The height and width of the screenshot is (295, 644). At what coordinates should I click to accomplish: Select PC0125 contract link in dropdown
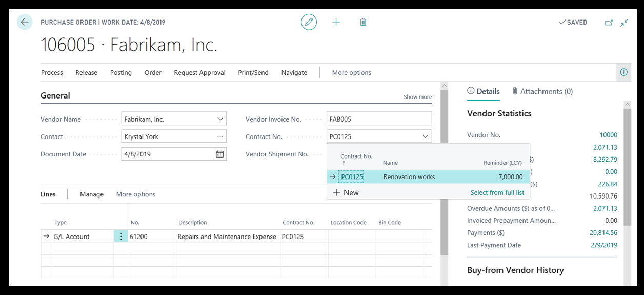coord(352,176)
